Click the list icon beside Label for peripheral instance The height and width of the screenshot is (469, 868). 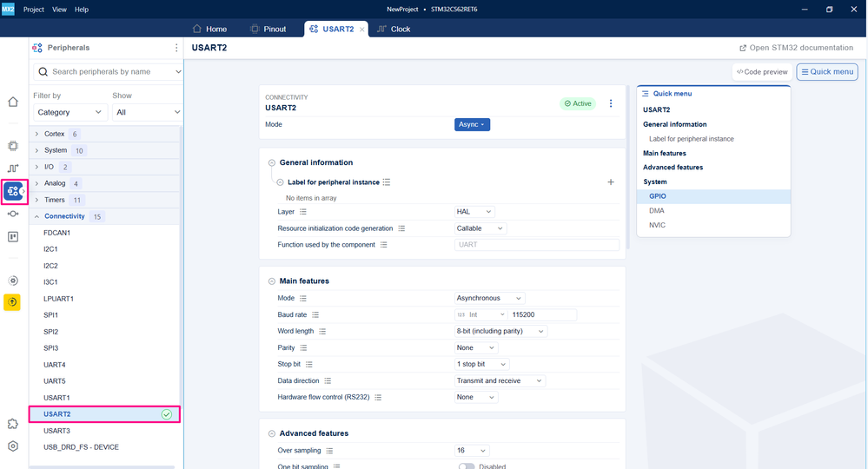coord(387,182)
